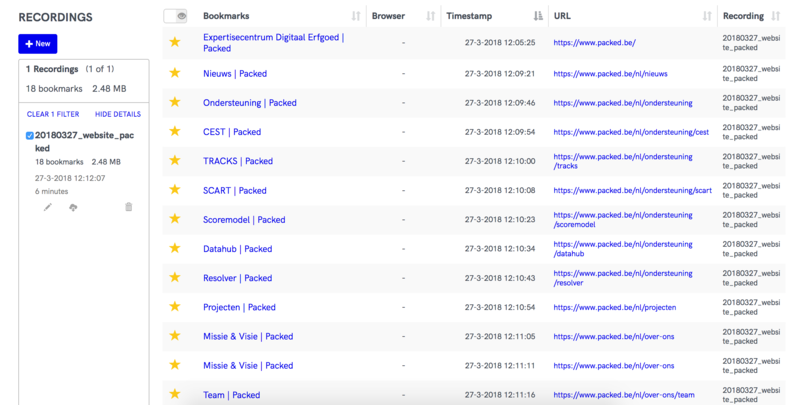Click the star beside Nieuws | Packed
The height and width of the screenshot is (405, 800).
(x=174, y=73)
